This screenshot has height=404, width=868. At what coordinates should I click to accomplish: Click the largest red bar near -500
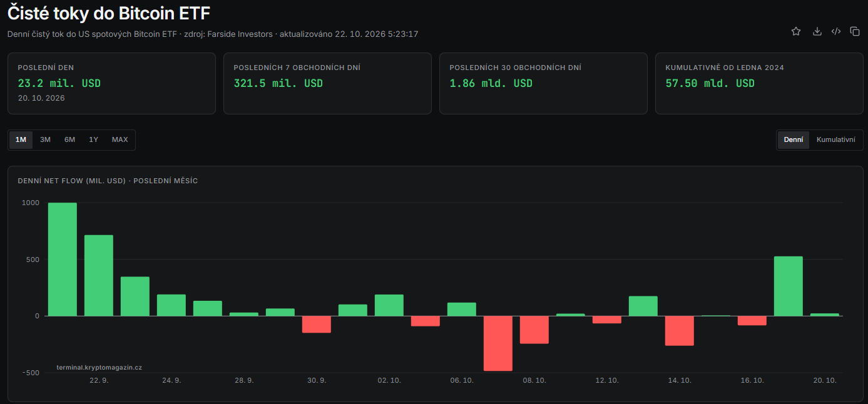(498, 343)
